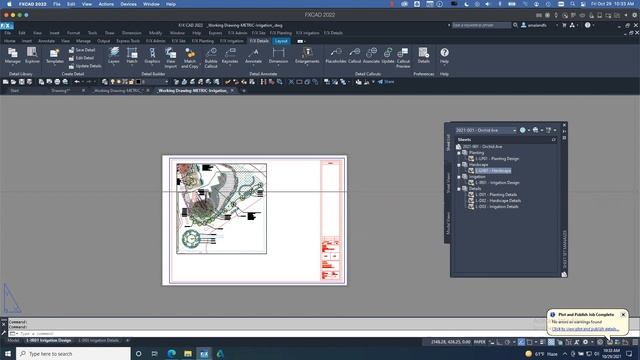The height and width of the screenshot is (360, 640).
Task: Open the Graphics tool
Action: tap(152, 56)
